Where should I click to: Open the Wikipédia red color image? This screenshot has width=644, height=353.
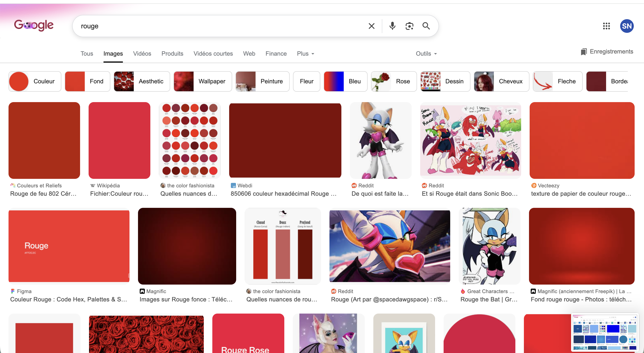119,140
